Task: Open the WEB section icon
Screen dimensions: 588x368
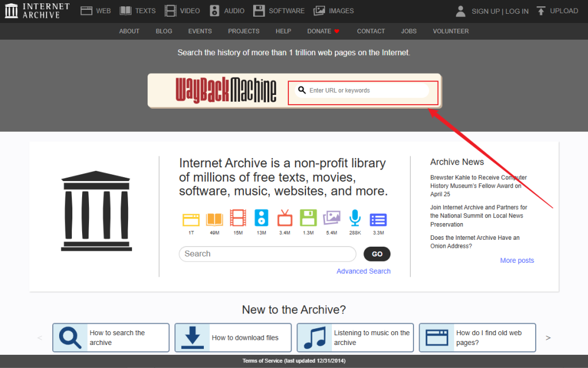Action: coord(87,10)
